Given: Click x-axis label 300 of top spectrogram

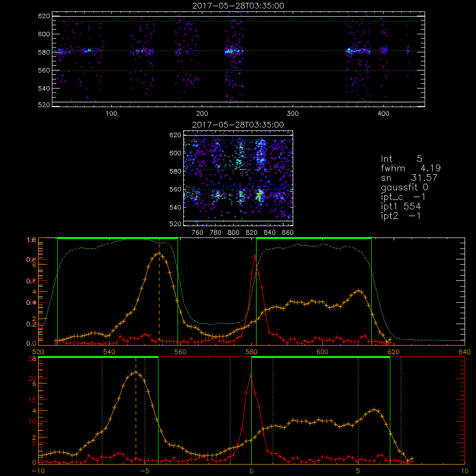Looking at the screenshot, I should tap(293, 114).
